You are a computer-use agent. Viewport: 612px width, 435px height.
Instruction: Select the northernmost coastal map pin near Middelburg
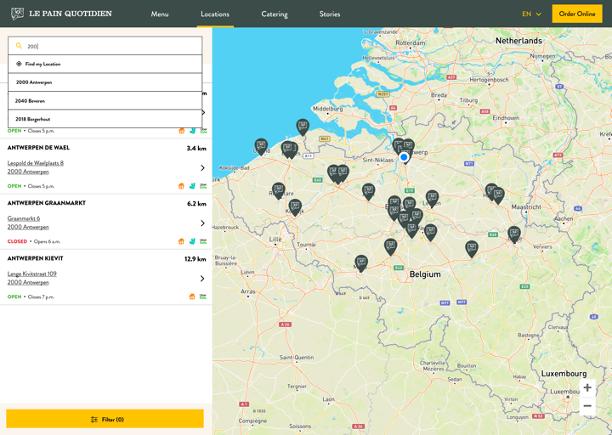coord(302,127)
